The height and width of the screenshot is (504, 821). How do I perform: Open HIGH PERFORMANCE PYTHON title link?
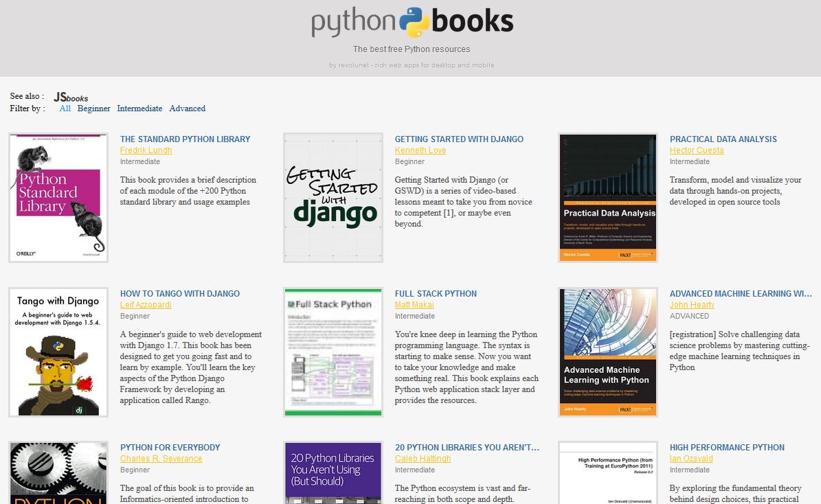tap(727, 448)
